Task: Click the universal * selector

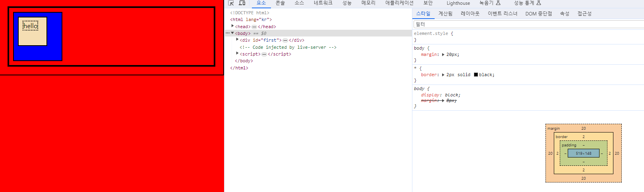Action: click(x=415, y=68)
